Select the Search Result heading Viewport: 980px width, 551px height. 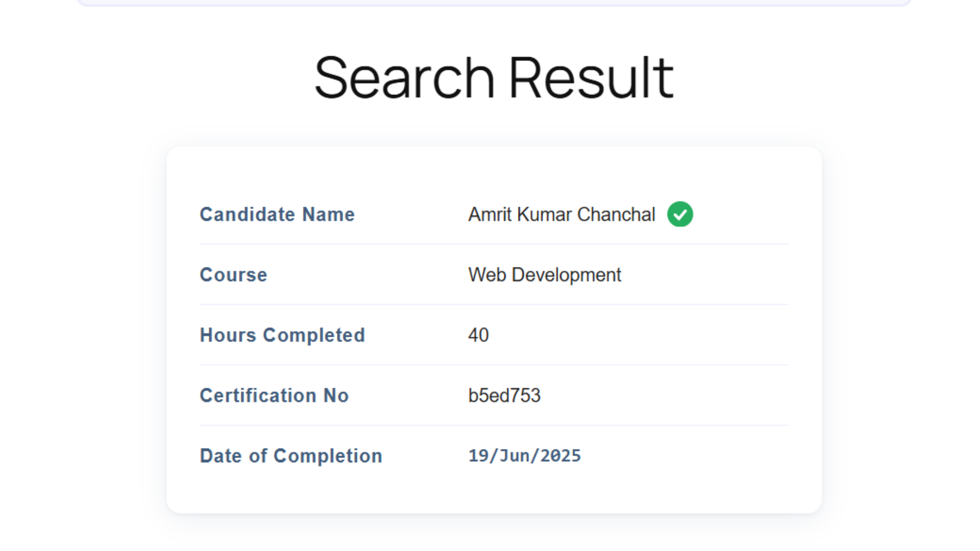pyautogui.click(x=494, y=78)
